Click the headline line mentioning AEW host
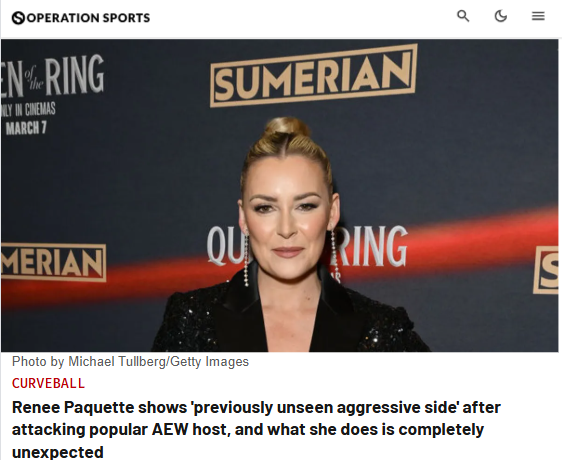Viewport: 562px width, 460px height. (248, 430)
